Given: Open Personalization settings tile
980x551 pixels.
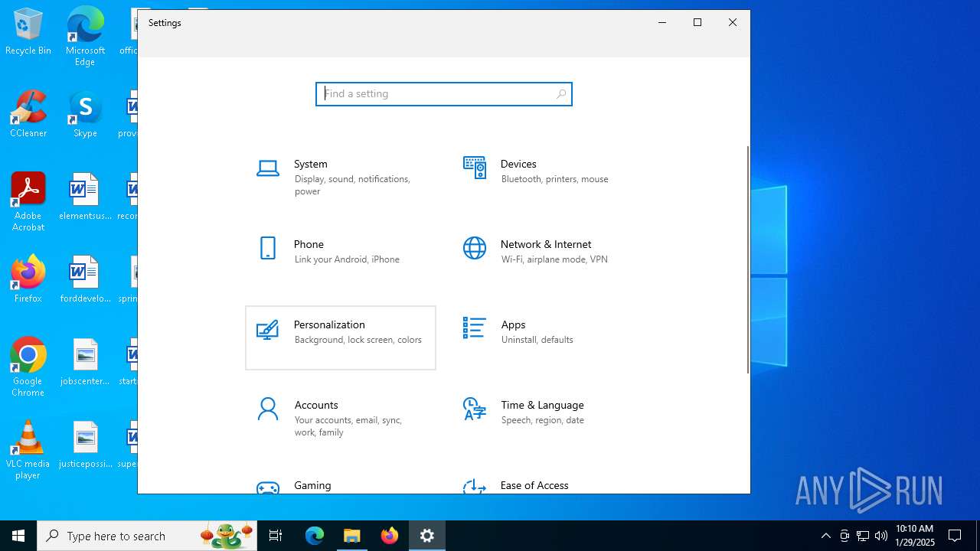Looking at the screenshot, I should pyautogui.click(x=341, y=337).
